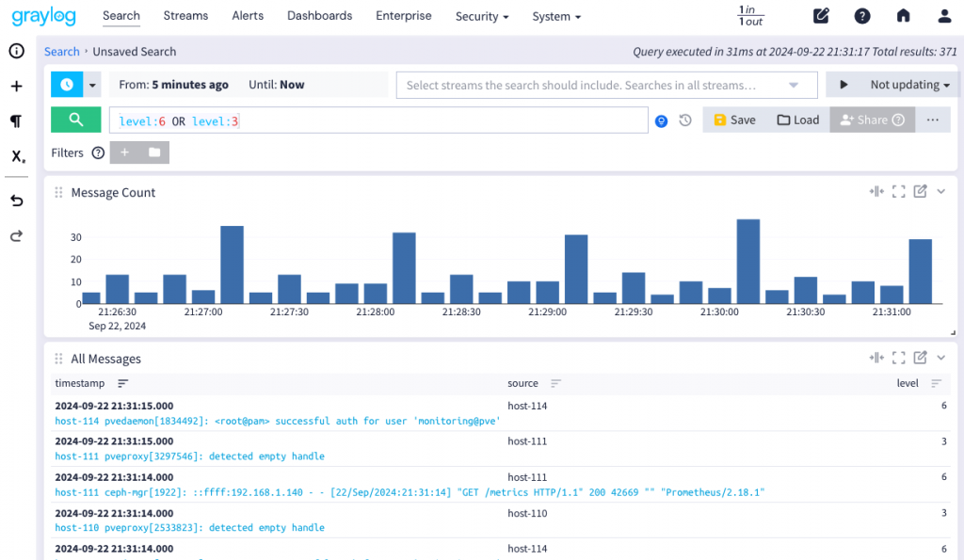Click the source value host-110
964x560 pixels.
click(527, 513)
